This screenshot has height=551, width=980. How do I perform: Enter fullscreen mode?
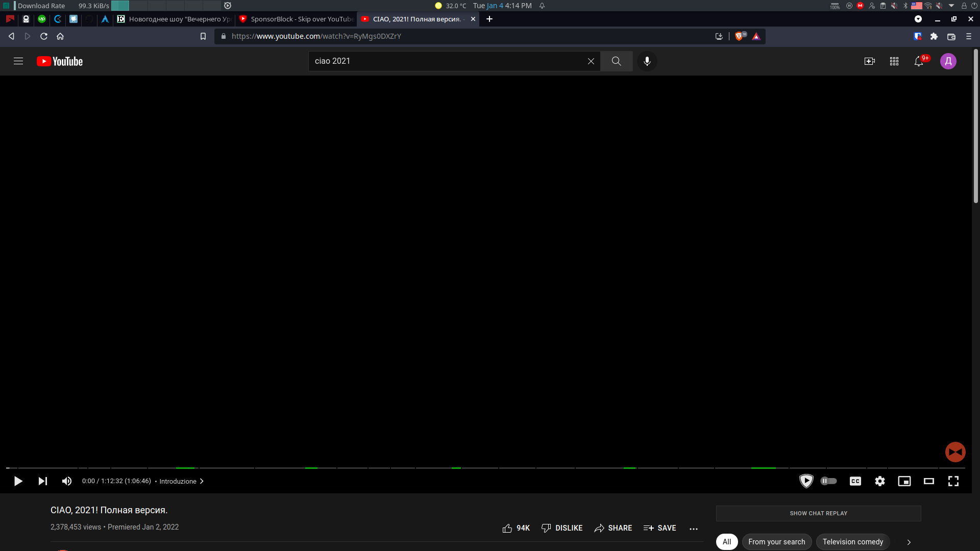pyautogui.click(x=953, y=481)
